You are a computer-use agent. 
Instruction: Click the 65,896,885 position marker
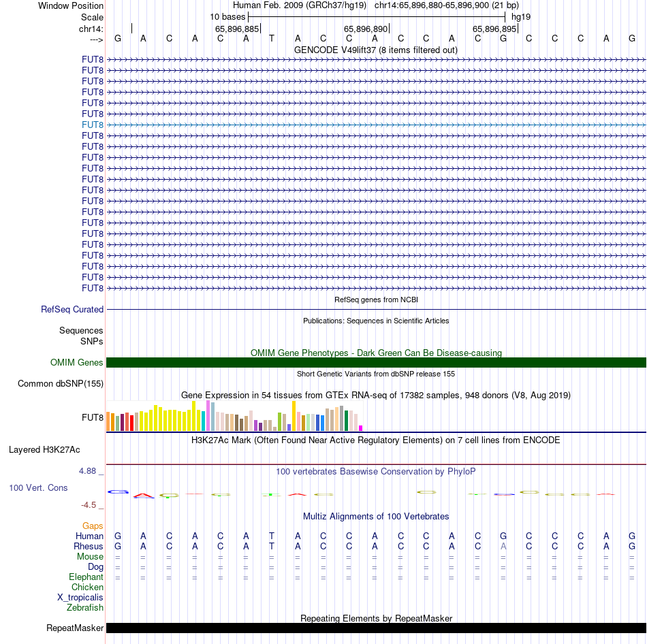pyautogui.click(x=237, y=29)
